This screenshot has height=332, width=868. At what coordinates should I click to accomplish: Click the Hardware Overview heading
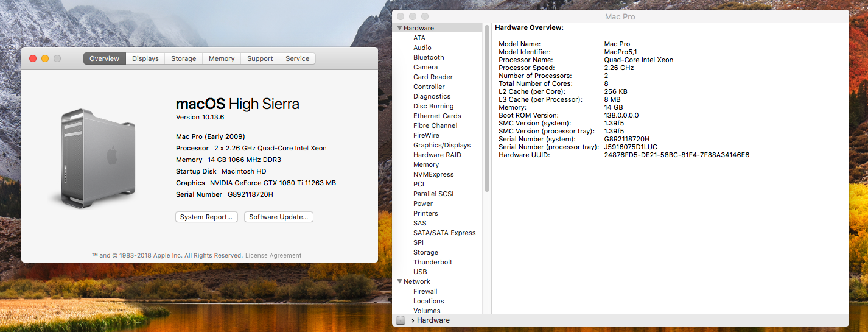pos(530,27)
